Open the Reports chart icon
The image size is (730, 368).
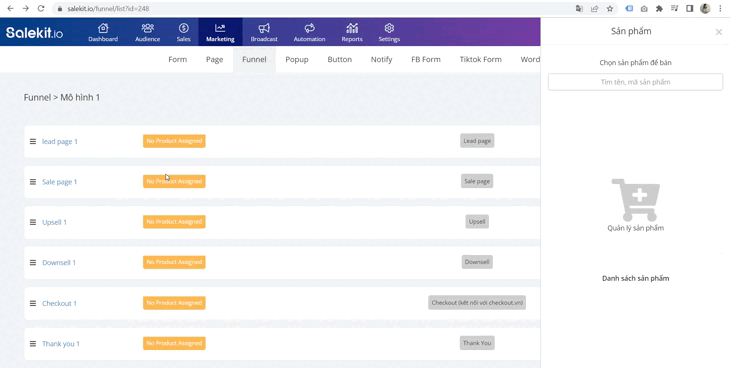352,28
